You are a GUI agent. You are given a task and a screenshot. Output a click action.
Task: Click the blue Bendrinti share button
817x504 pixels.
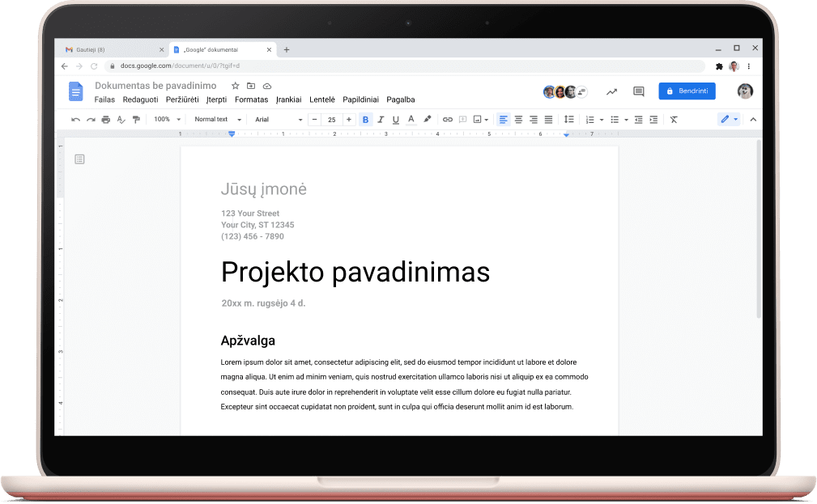coord(687,91)
